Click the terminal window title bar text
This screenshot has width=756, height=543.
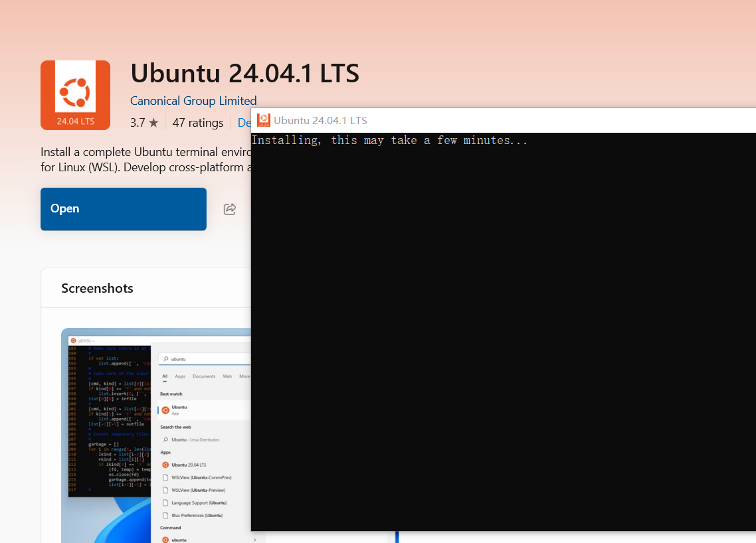point(321,120)
